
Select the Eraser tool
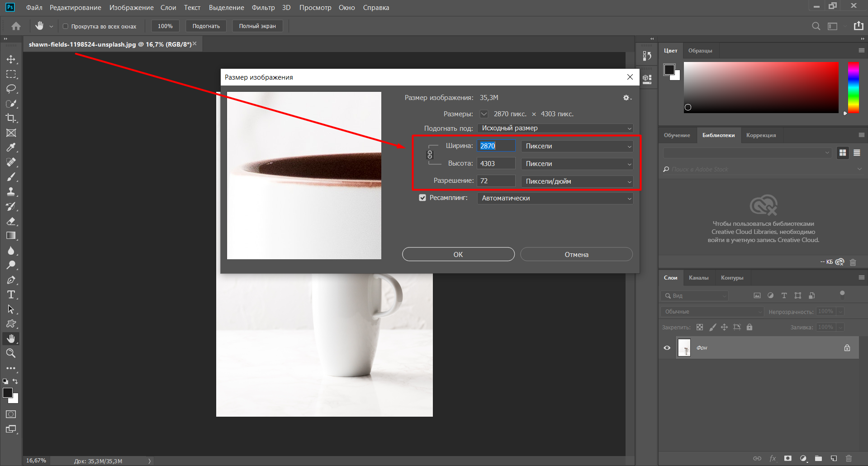[11, 221]
